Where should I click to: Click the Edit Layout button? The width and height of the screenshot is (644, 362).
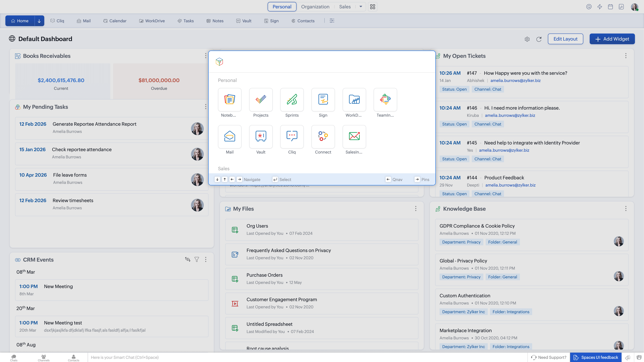pyautogui.click(x=565, y=39)
